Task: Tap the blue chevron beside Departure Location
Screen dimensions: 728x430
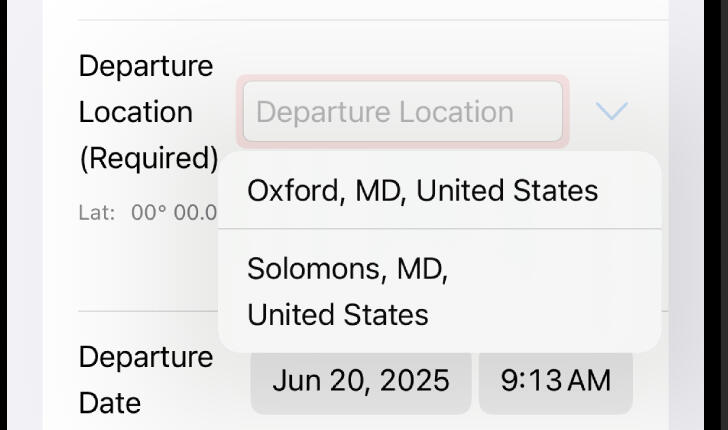Action: (611, 111)
